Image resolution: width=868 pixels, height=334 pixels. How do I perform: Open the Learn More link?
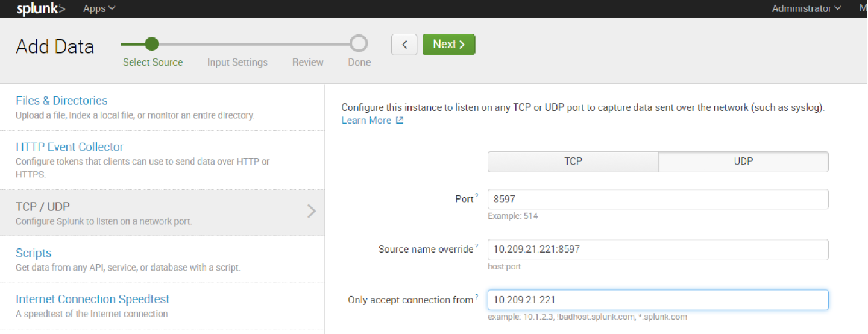click(366, 121)
